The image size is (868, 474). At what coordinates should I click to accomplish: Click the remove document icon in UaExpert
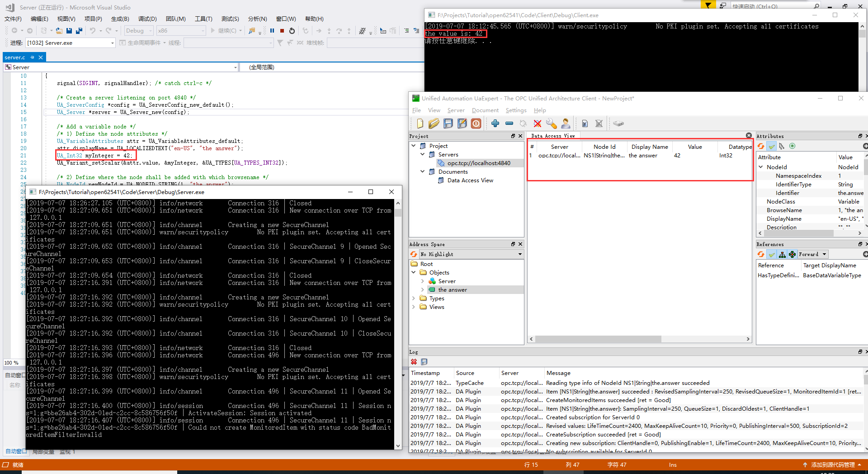(599, 123)
